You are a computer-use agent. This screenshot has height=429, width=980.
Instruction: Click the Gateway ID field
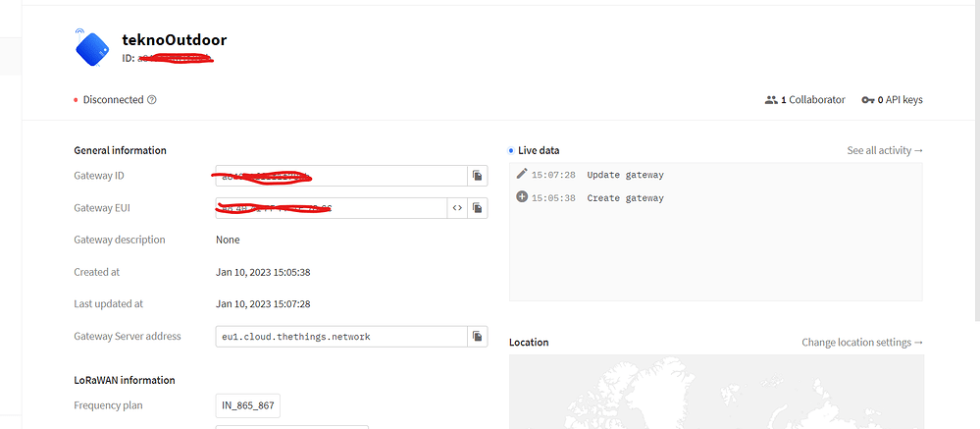(342, 176)
